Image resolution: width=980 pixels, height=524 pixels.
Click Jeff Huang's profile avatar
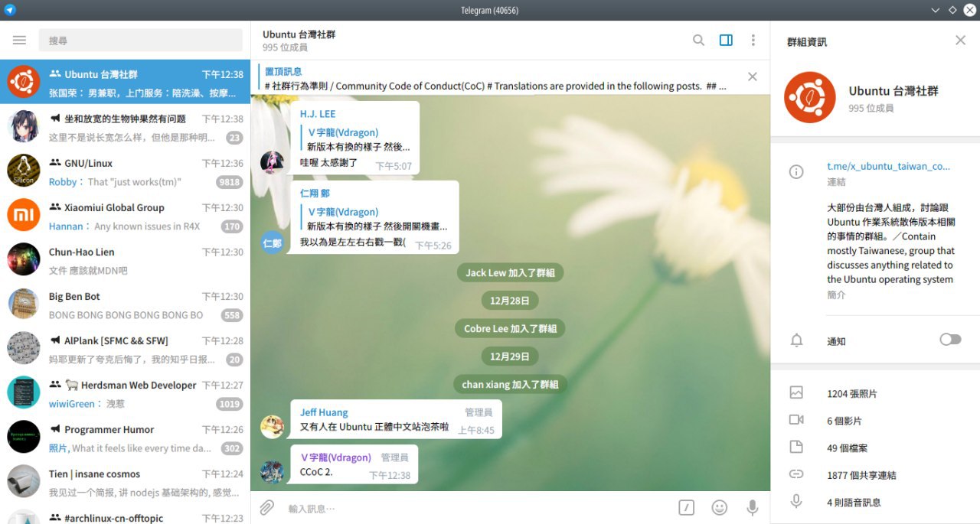pos(273,427)
